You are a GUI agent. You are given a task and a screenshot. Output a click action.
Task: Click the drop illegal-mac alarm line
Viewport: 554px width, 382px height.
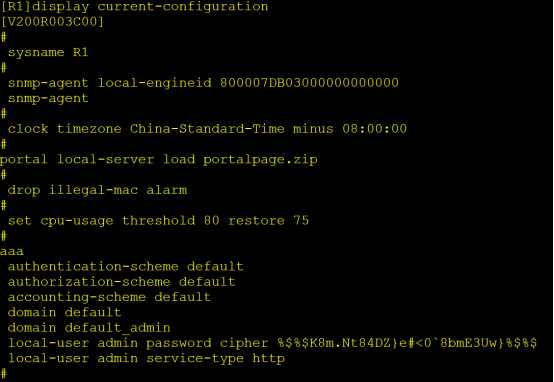98,190
